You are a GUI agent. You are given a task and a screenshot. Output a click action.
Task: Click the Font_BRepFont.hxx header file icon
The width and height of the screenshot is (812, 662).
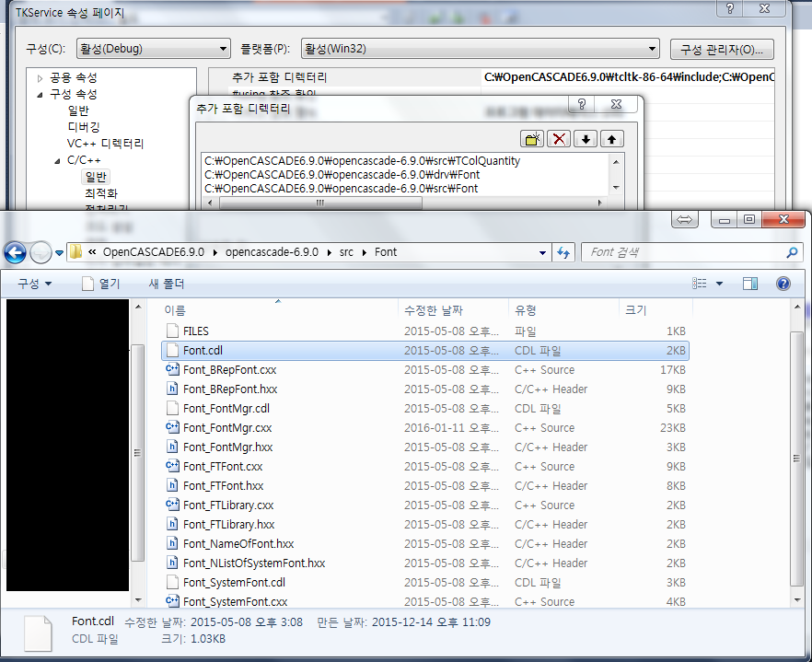click(x=172, y=389)
